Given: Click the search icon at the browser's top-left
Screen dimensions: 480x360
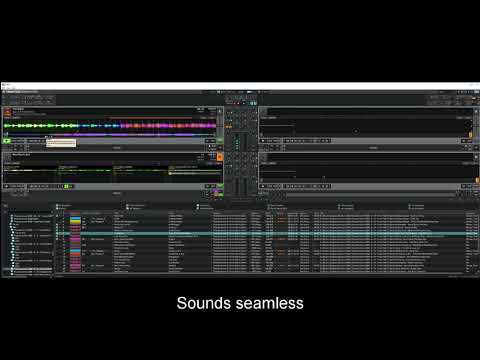Looking at the screenshot, I should [5, 206].
